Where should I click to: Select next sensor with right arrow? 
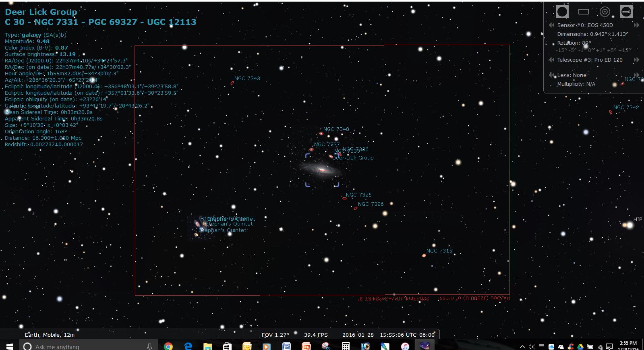(x=637, y=25)
